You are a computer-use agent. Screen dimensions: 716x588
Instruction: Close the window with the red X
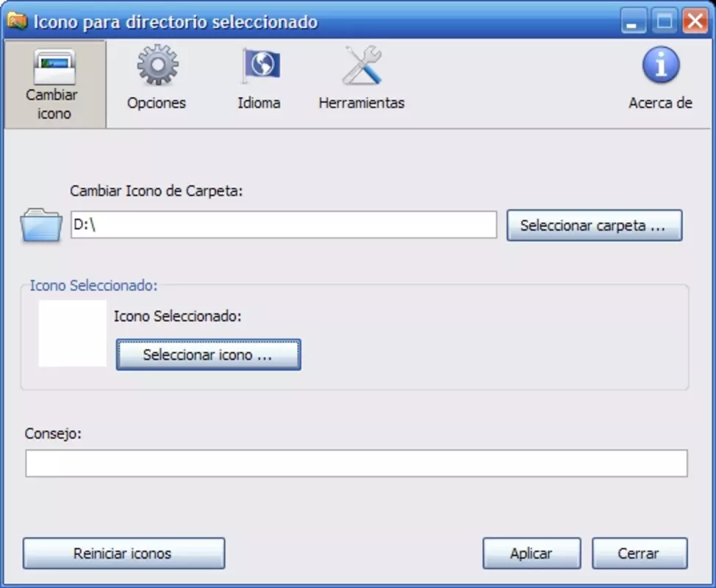[695, 21]
